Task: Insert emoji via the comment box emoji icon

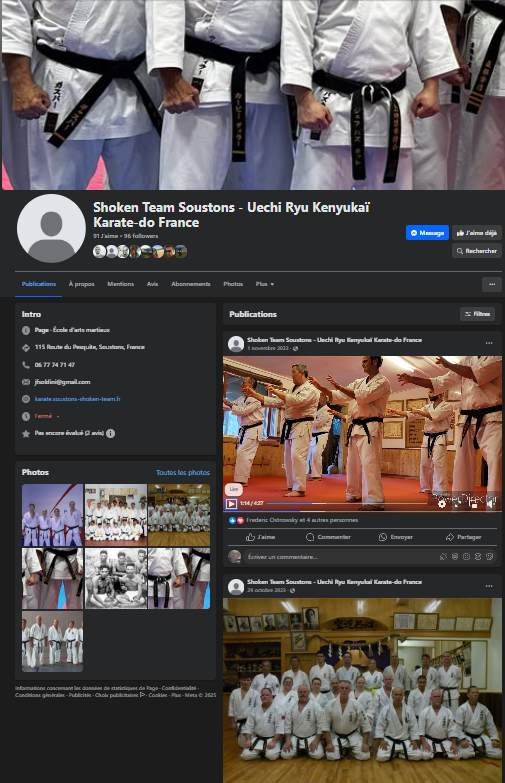Action: click(x=455, y=556)
